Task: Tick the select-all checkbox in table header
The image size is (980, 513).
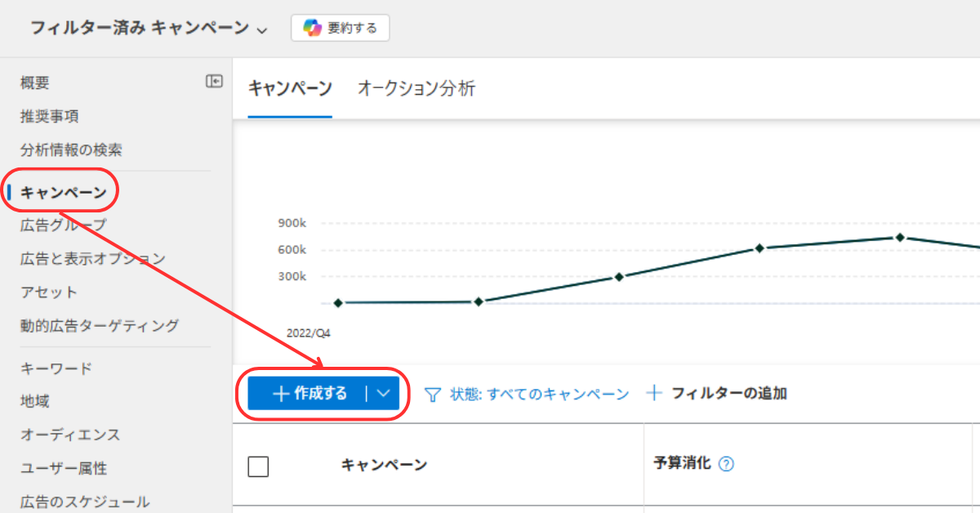Action: (x=258, y=466)
